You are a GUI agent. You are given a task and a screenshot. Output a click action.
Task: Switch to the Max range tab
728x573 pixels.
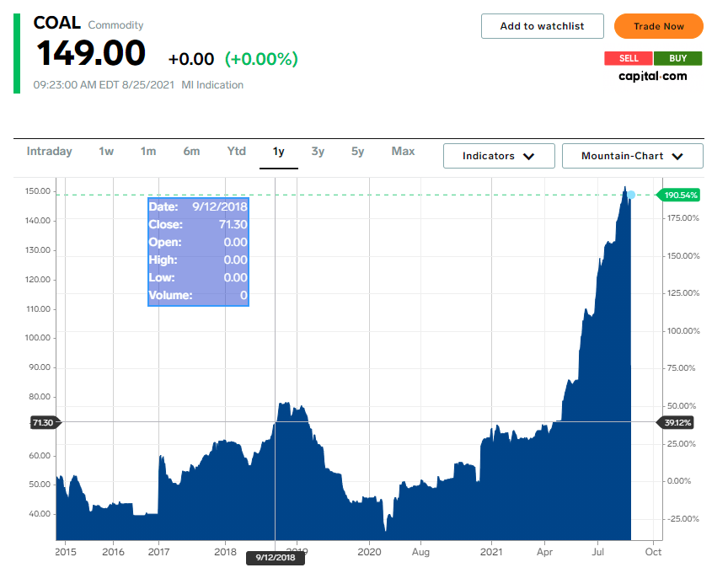pyautogui.click(x=403, y=152)
